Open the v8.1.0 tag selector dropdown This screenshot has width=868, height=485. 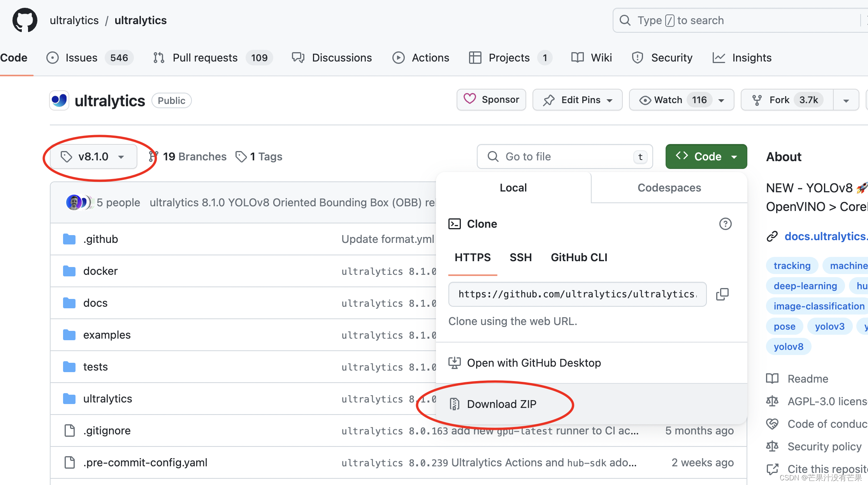click(93, 156)
